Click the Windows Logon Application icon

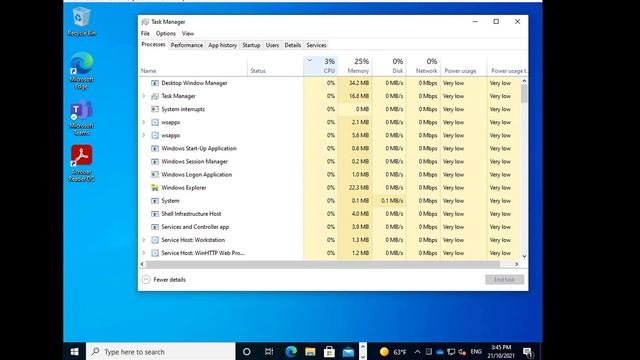coord(155,174)
